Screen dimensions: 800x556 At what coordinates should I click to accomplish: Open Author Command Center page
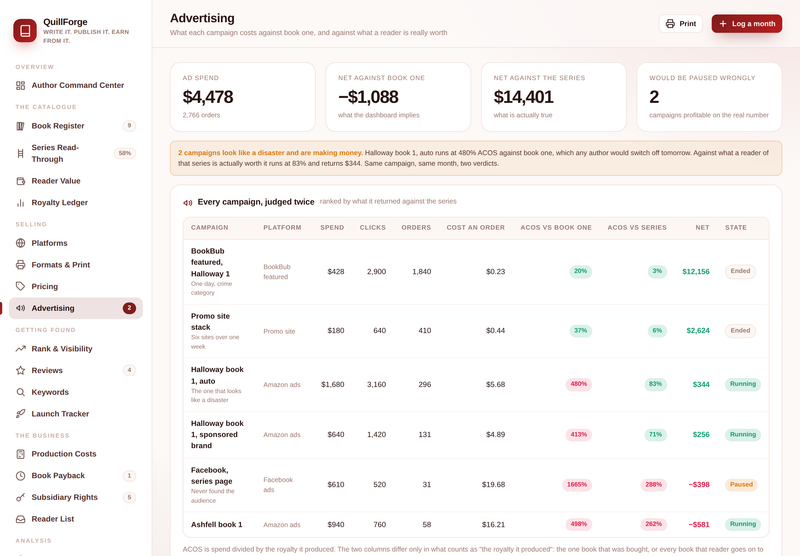click(76, 85)
